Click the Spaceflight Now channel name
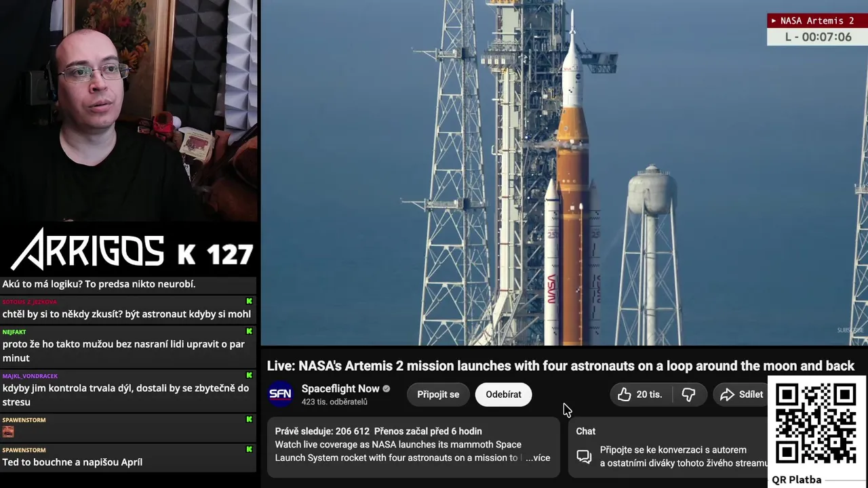This screenshot has width=868, height=488. click(x=340, y=388)
